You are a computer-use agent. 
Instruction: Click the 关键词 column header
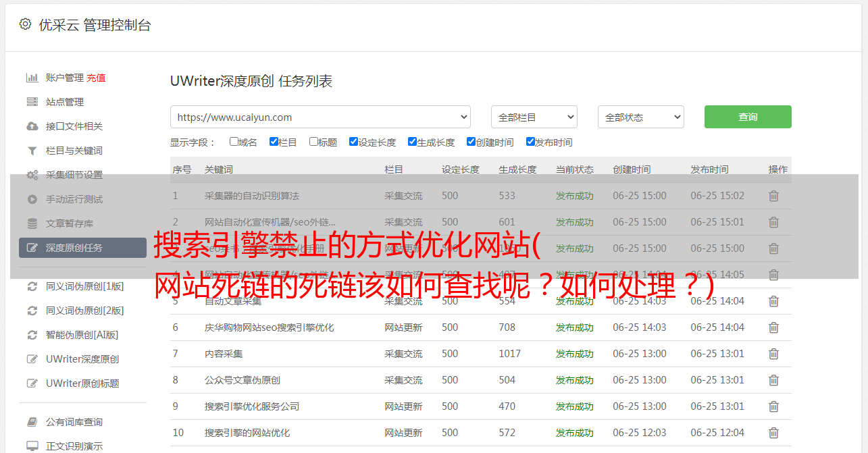pos(219,169)
